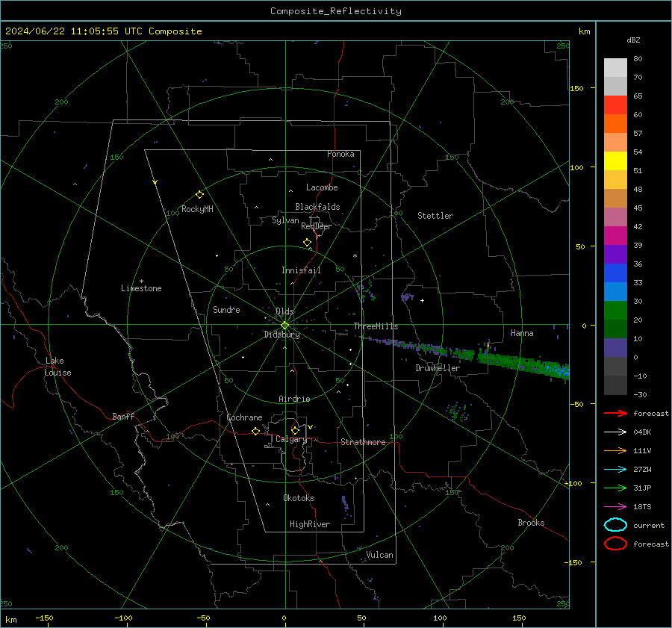Click the red forecast ellipse in legend
Image resolution: width=672 pixels, height=628 pixels.
coord(615,544)
